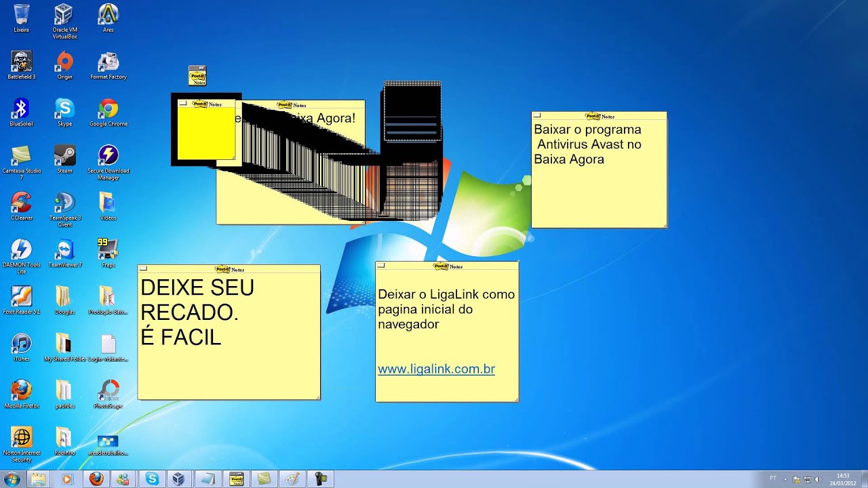Switch to VirtualBox in taskbar
The height and width of the screenshot is (488, 868).
[x=178, y=479]
